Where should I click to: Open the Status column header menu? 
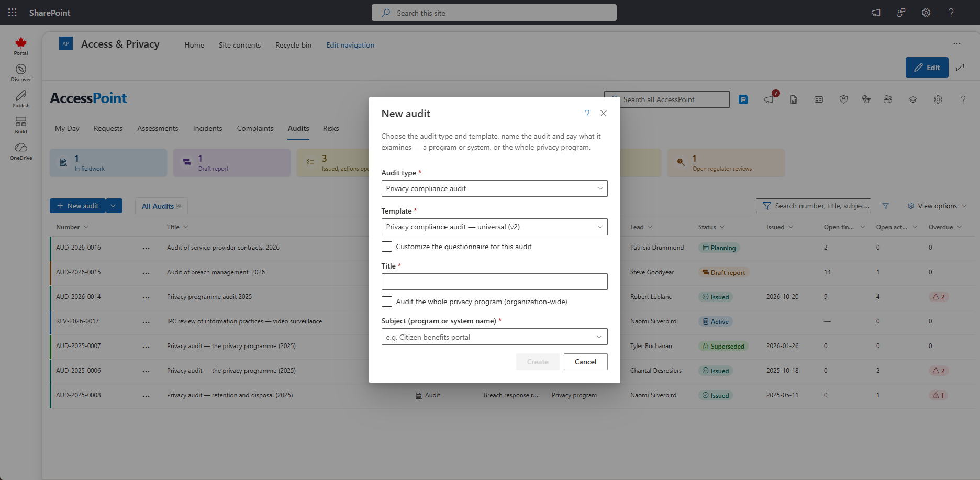[x=711, y=227]
